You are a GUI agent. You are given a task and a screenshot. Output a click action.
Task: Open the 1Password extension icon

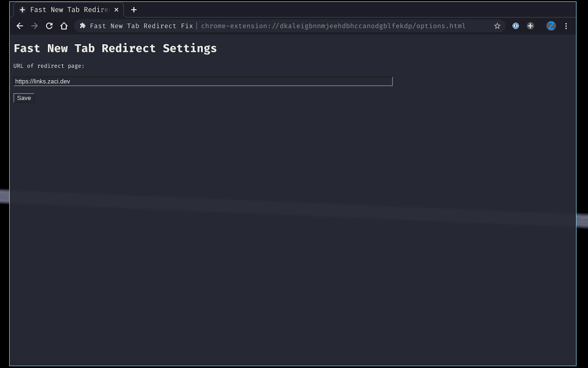(515, 26)
